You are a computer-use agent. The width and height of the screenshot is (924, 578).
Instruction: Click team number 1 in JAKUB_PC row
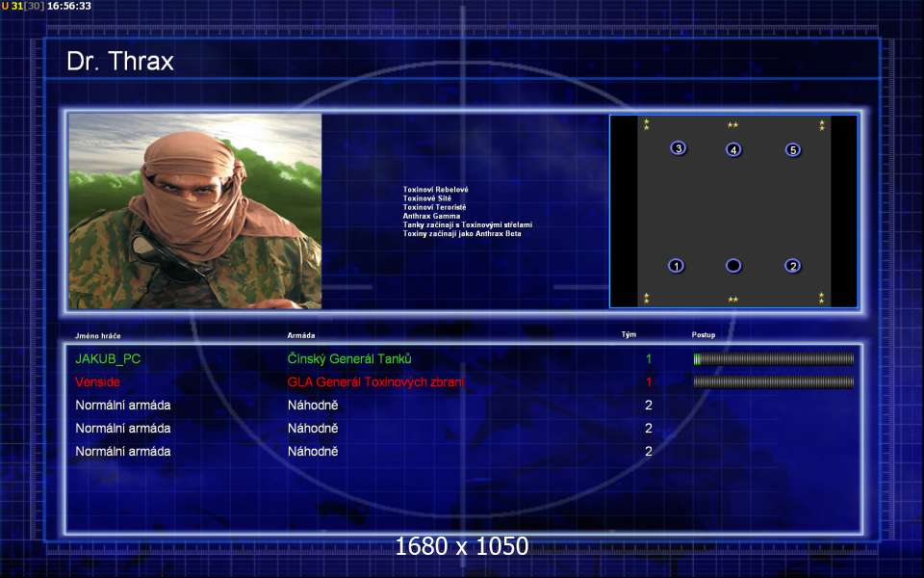(649, 358)
